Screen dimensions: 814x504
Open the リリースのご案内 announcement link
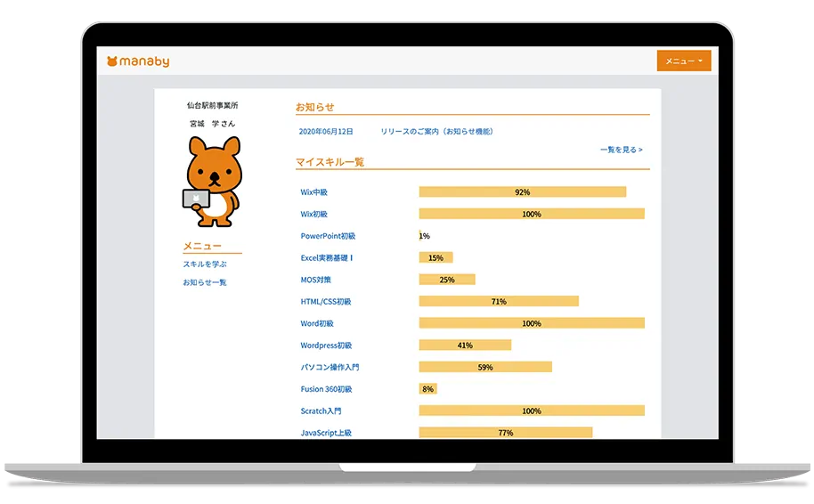pos(436,132)
